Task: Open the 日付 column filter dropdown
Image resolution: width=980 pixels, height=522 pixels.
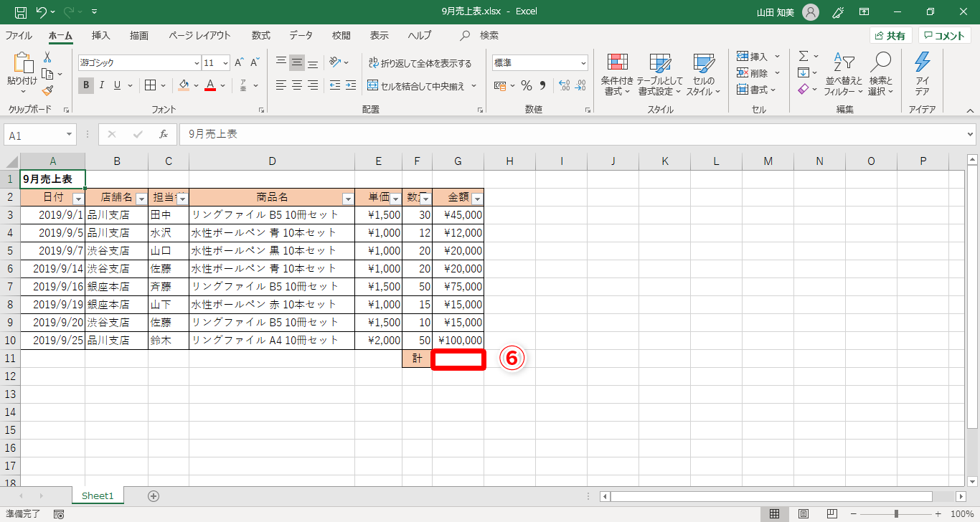Action: (78, 199)
